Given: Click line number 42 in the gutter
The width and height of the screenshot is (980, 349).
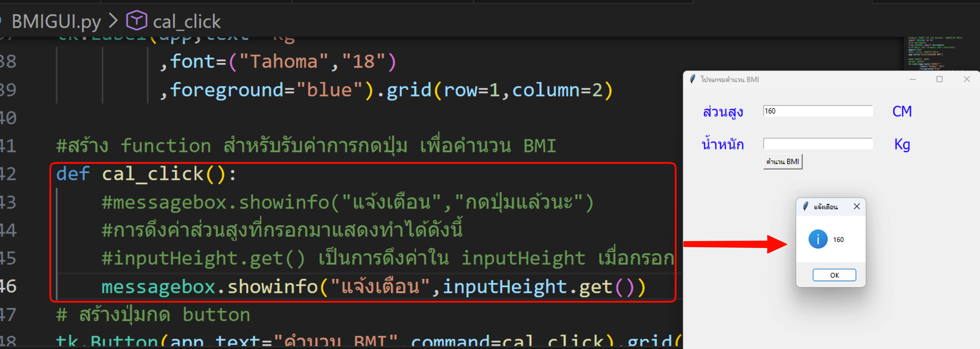Looking at the screenshot, I should pyautogui.click(x=8, y=174).
